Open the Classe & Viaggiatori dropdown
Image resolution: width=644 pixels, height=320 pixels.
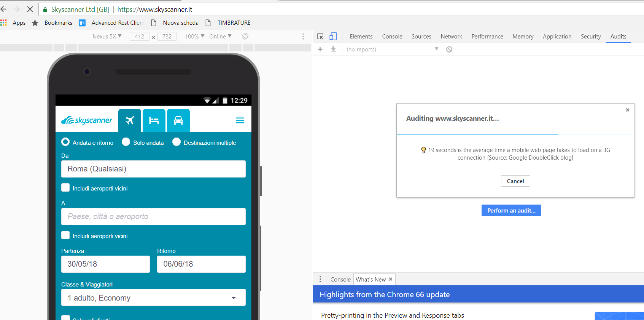(x=153, y=298)
